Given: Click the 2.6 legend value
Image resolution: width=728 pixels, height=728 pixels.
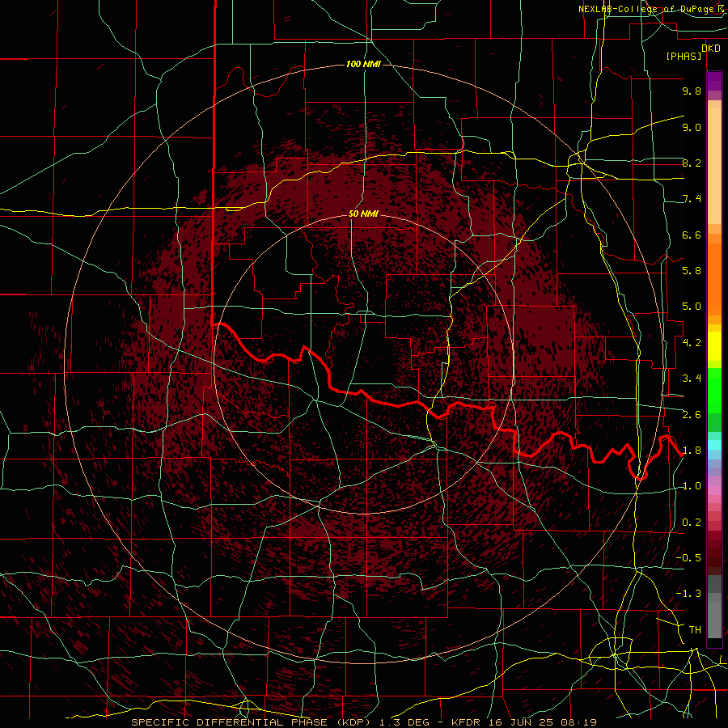Looking at the screenshot, I should click(692, 414).
